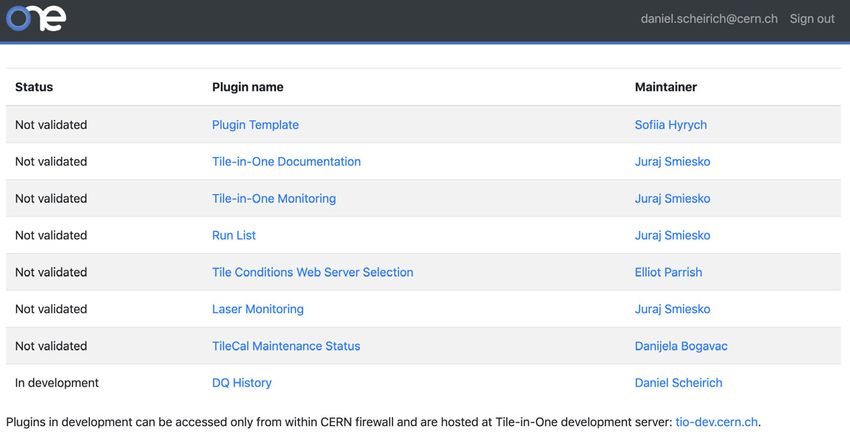
Task: View maintainer Daniel Scheirich
Action: click(x=678, y=383)
